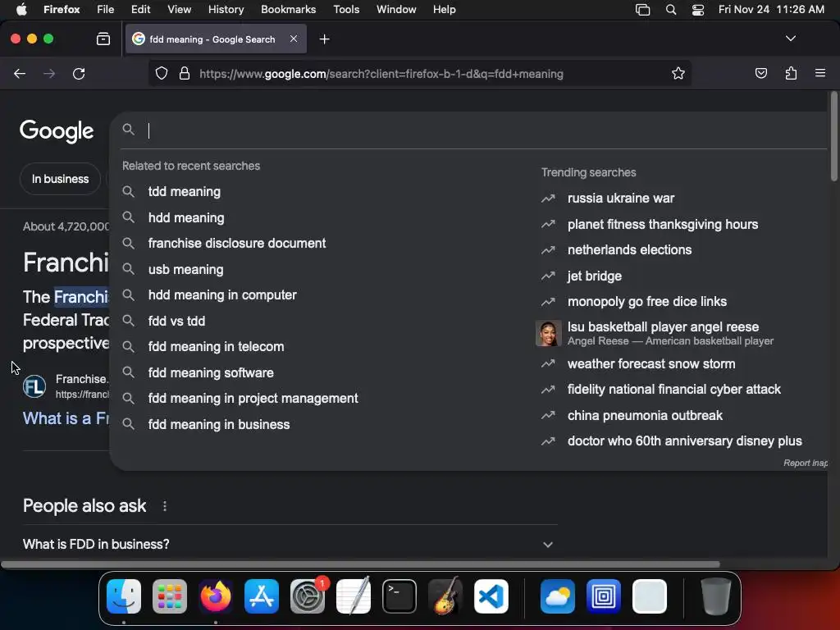The width and height of the screenshot is (840, 630).
Task: Click the horizontal scrollbar at page bottom
Action: [x=360, y=564]
